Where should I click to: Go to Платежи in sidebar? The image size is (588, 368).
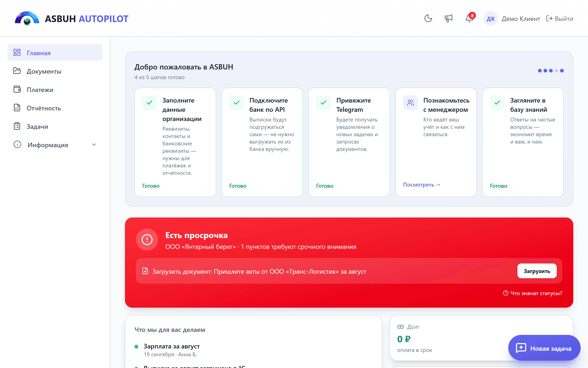pos(55,89)
